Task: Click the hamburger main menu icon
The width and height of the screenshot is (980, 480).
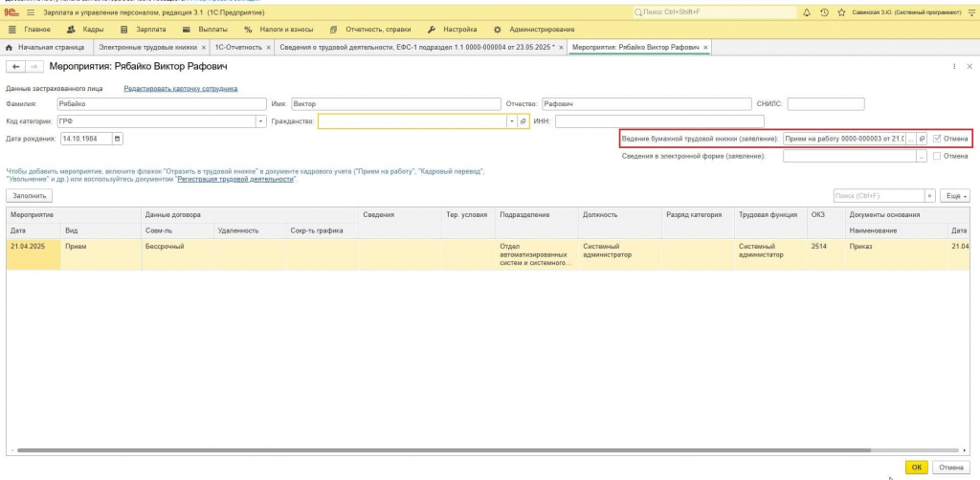Action: click(31, 12)
